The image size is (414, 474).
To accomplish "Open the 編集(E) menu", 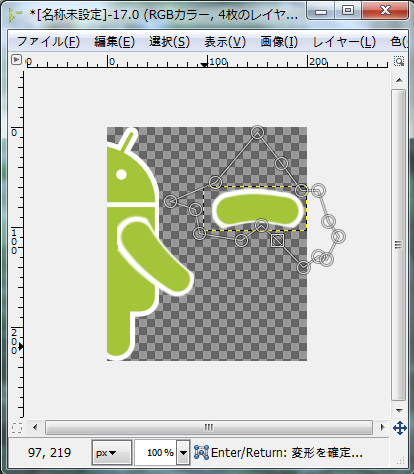I will 114,42.
